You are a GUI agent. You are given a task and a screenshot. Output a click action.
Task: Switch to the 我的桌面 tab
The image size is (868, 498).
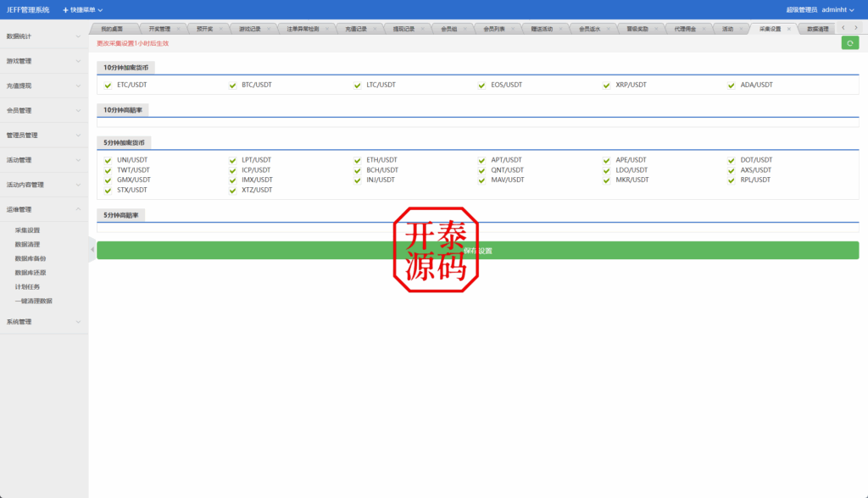pos(111,29)
